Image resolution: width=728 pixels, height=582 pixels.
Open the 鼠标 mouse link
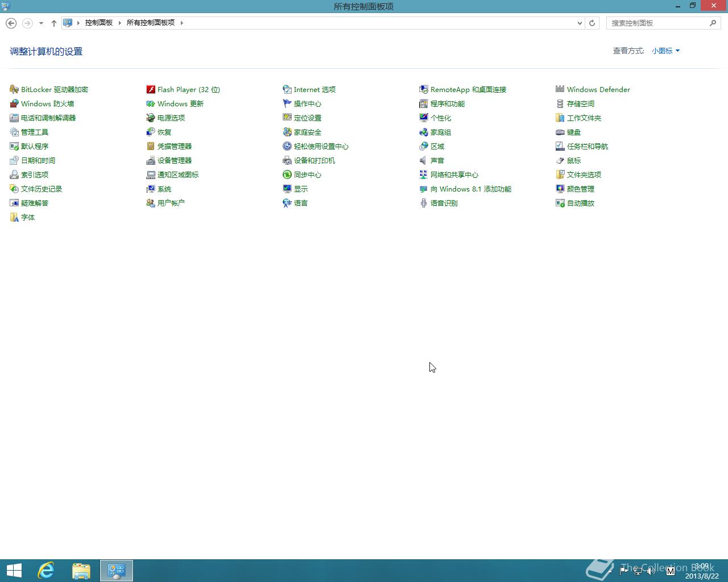point(573,161)
